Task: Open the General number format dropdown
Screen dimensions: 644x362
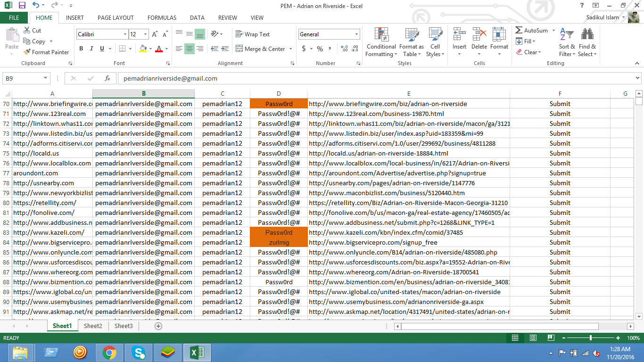Action: 356,34
